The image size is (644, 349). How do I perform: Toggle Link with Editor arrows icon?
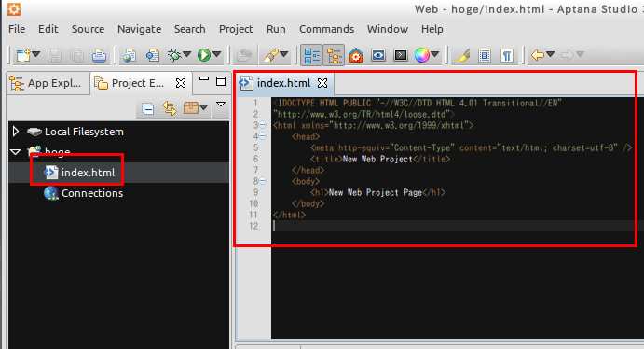[x=170, y=108]
